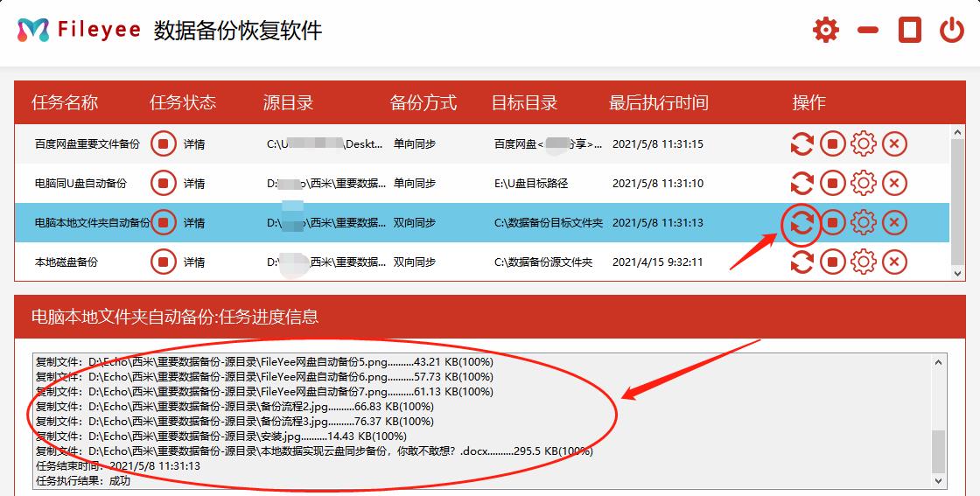Open settings gear in title bar

tap(825, 31)
